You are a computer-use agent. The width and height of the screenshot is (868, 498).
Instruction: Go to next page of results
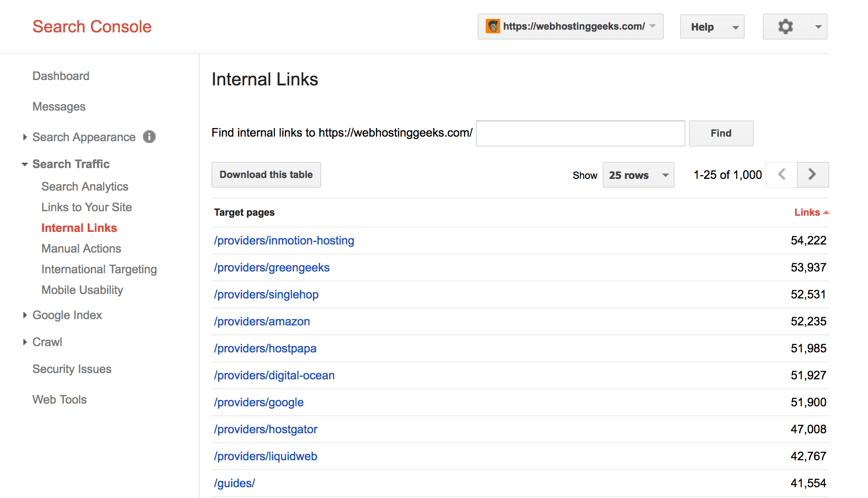point(812,174)
